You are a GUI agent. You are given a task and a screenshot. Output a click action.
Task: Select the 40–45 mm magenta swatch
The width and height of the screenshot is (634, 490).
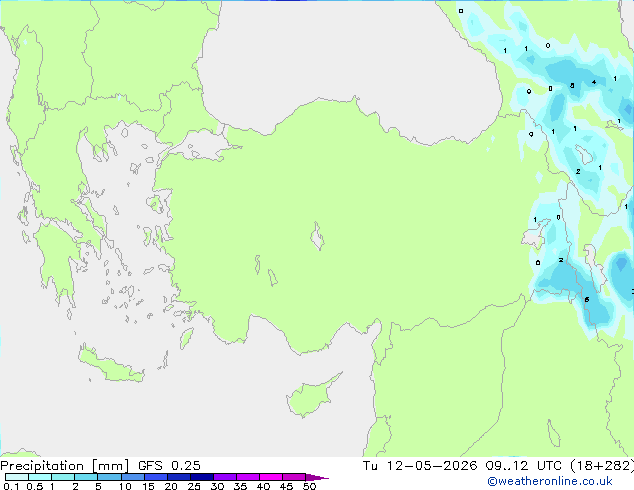(271, 477)
